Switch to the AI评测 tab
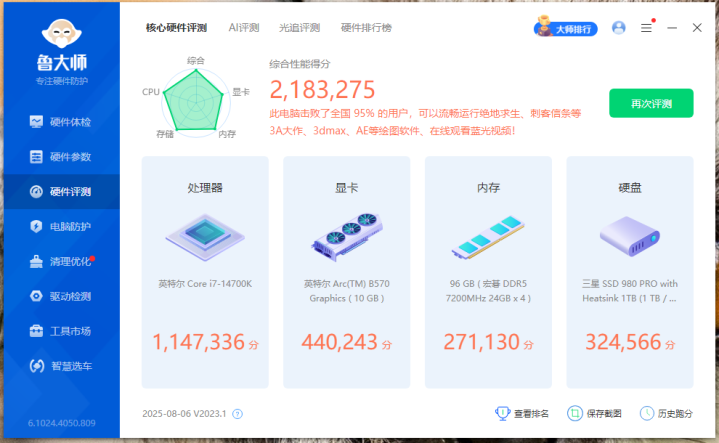This screenshot has height=443, width=719. coord(244,28)
